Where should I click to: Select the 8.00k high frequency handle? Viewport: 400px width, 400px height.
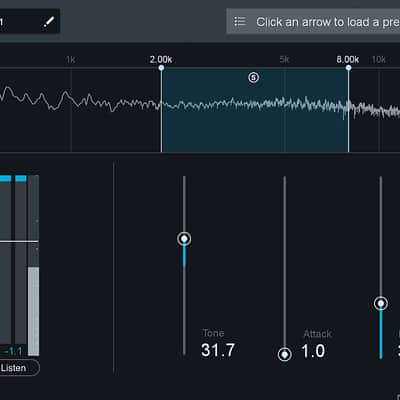coord(348,68)
